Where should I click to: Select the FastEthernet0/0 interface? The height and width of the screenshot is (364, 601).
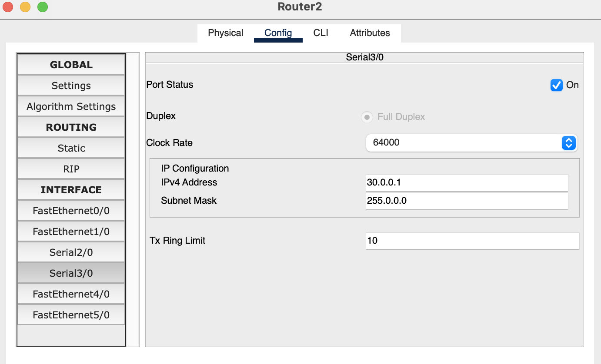(71, 211)
